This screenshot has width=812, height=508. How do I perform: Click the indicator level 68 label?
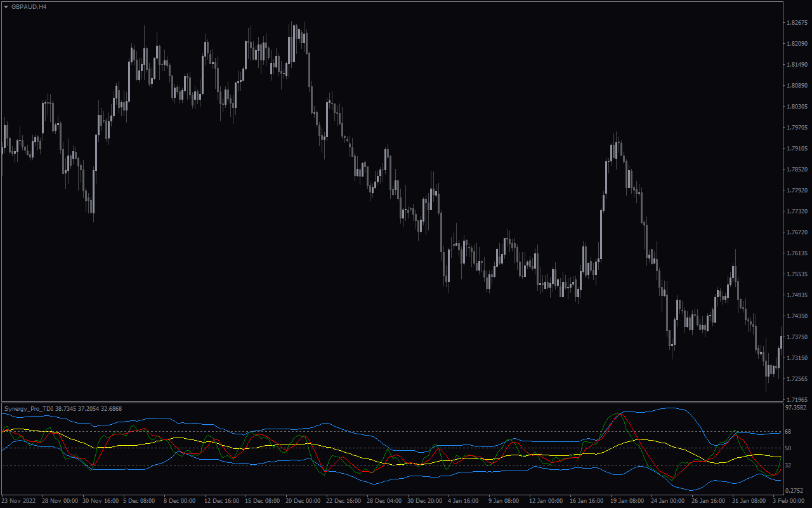click(789, 432)
